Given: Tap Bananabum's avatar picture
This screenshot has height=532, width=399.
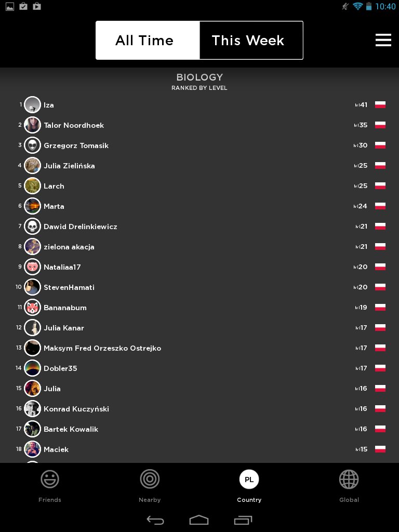Looking at the screenshot, I should tap(32, 308).
